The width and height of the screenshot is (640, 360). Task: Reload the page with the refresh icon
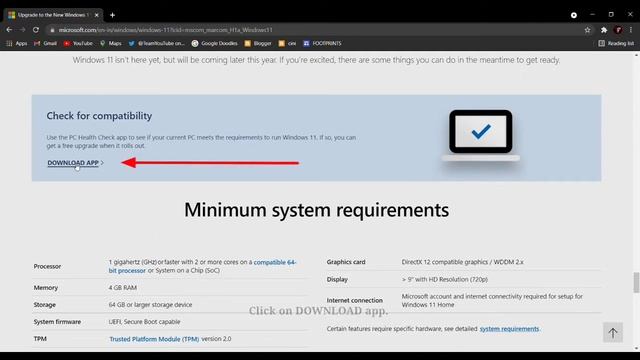coord(36,30)
